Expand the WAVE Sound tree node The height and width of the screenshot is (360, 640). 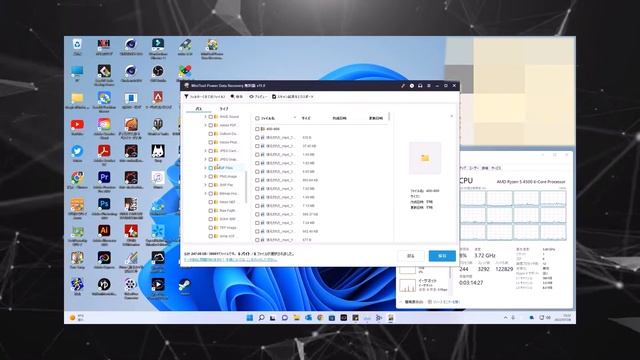tap(205, 117)
